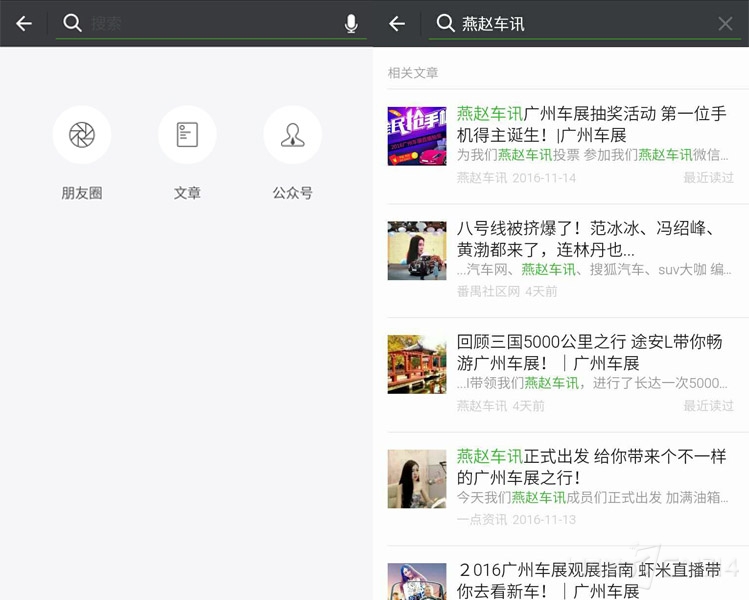Click the magnifier icon in the empty search bar
Viewport: 749px width, 600px height.
point(72,23)
